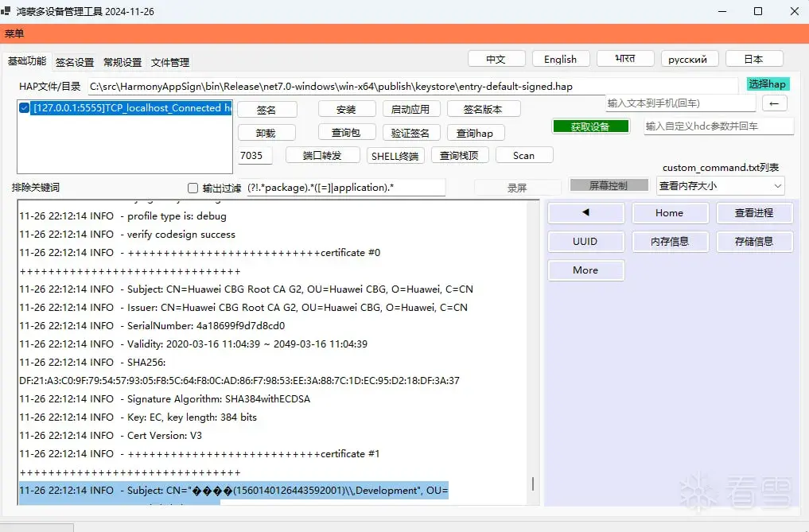Screen dimensions: 809x532
Task: Click the 查询包 button
Action: (x=347, y=133)
